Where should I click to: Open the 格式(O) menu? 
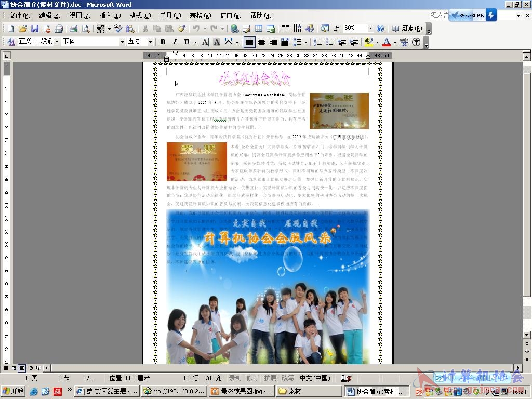[140, 16]
